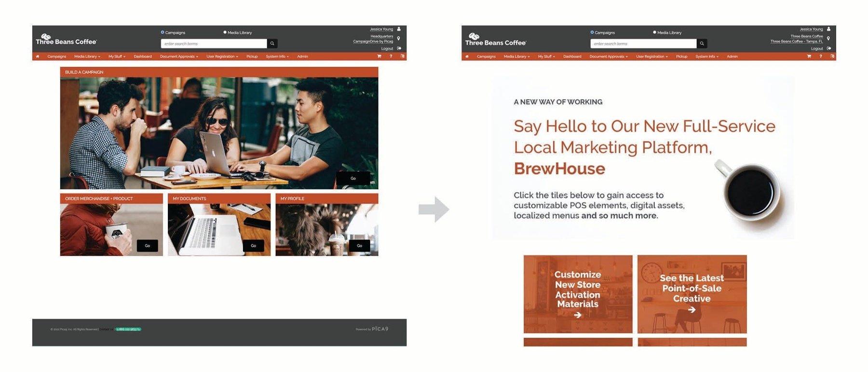Click search terms field in left screenshot
The image size is (868, 372).
click(214, 43)
